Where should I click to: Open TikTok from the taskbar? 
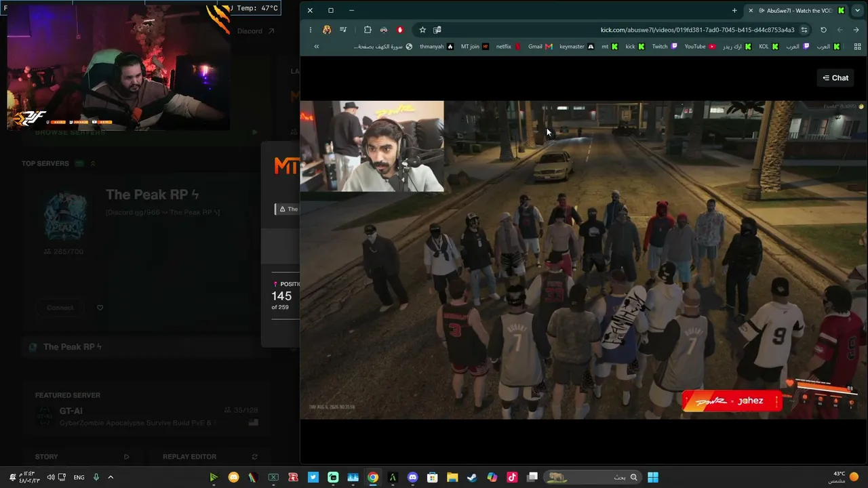tap(512, 477)
